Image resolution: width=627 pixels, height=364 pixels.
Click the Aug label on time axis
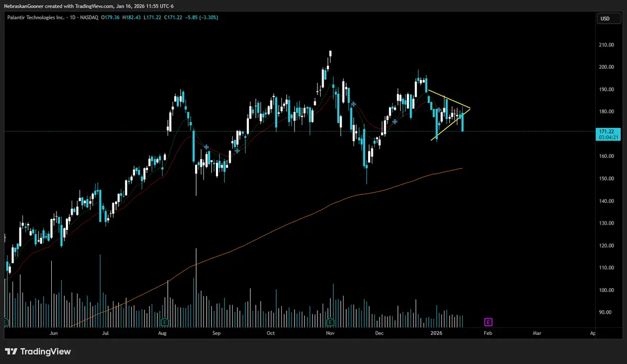[162, 333]
